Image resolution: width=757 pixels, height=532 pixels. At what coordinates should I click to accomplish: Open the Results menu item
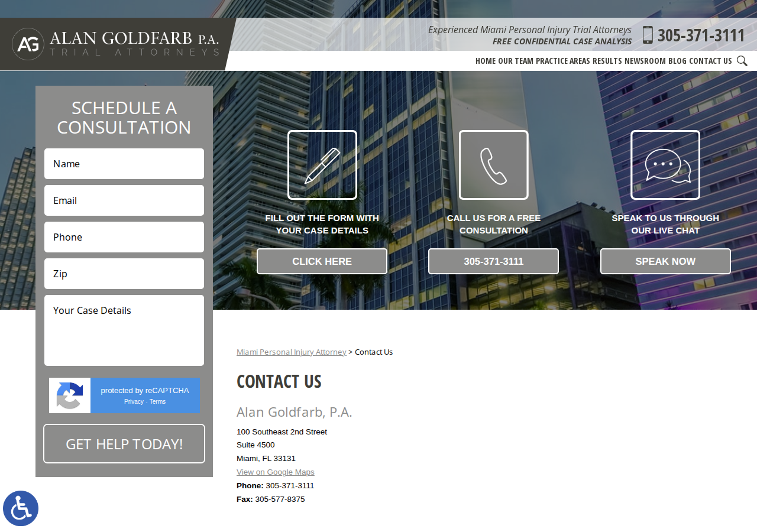[x=607, y=61]
